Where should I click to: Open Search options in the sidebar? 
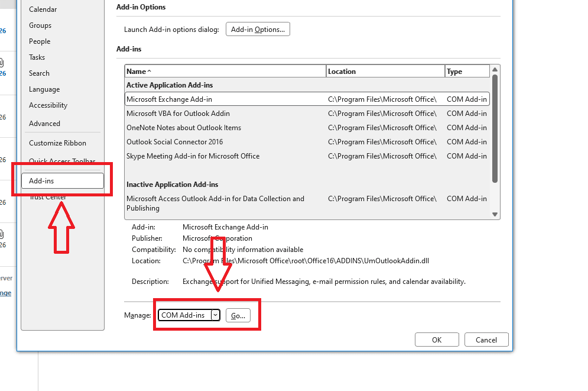[x=39, y=73]
